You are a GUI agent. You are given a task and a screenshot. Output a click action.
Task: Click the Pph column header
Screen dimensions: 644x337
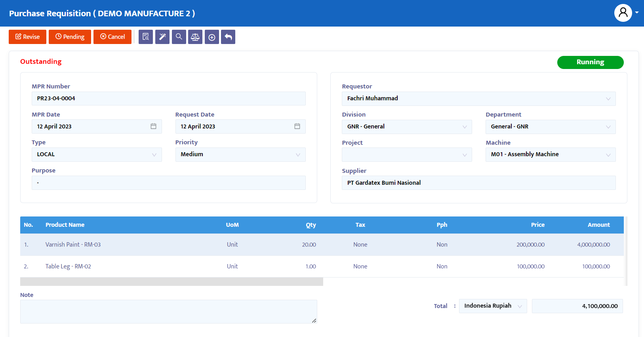click(442, 225)
